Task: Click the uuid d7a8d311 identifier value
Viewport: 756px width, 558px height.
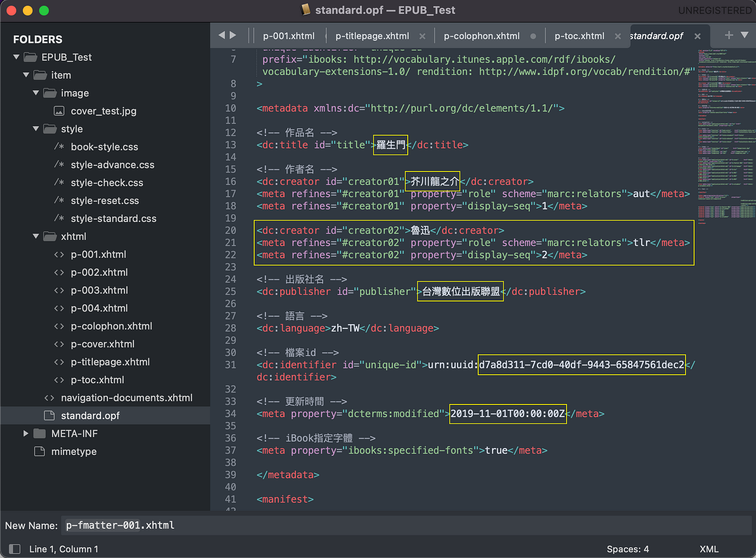Action: click(582, 365)
